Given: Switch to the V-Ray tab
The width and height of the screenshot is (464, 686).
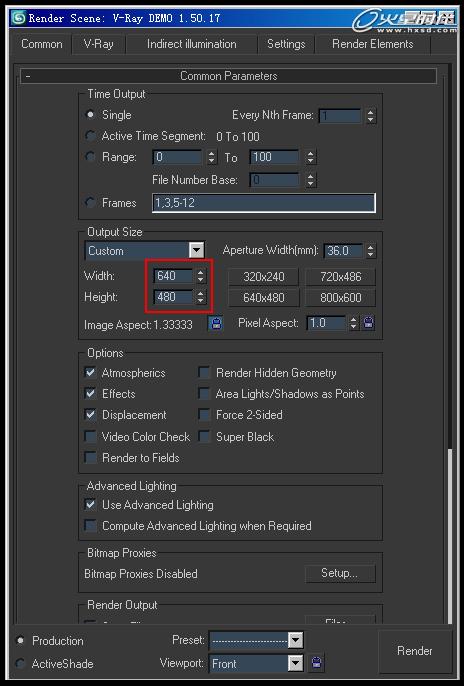Looking at the screenshot, I should pyautogui.click(x=98, y=44).
